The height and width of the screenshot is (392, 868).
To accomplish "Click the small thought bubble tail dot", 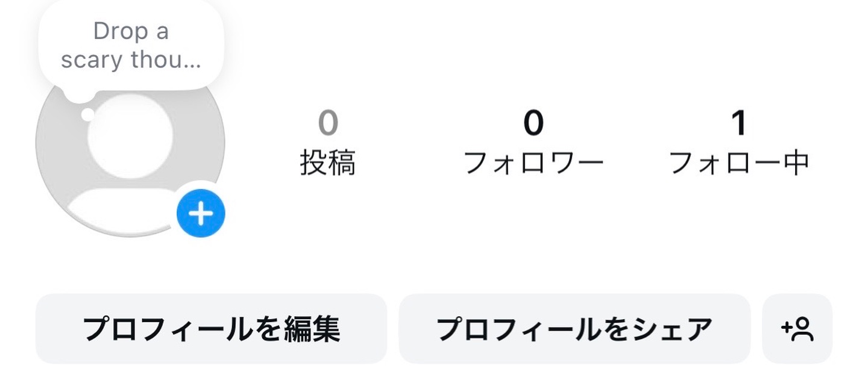I will pos(88,114).
